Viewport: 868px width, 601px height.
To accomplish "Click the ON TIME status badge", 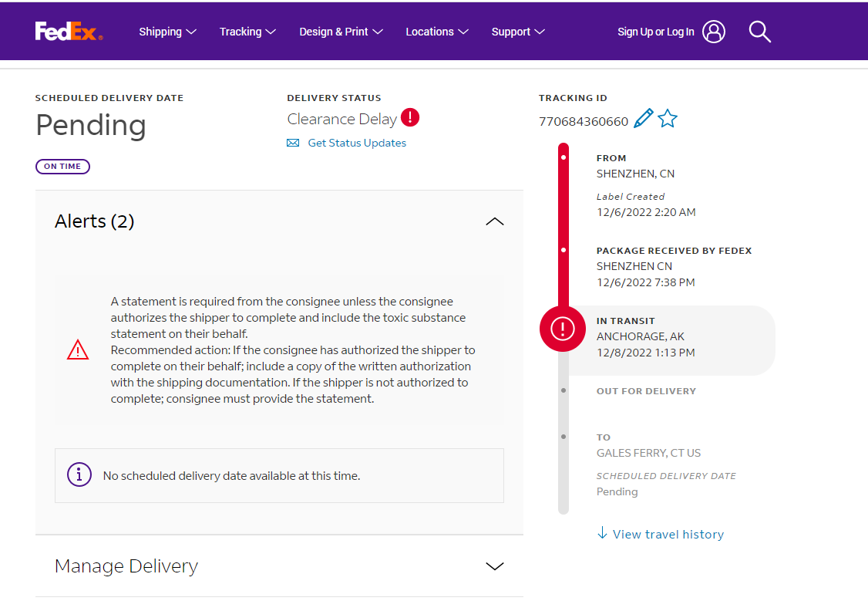I will click(62, 166).
